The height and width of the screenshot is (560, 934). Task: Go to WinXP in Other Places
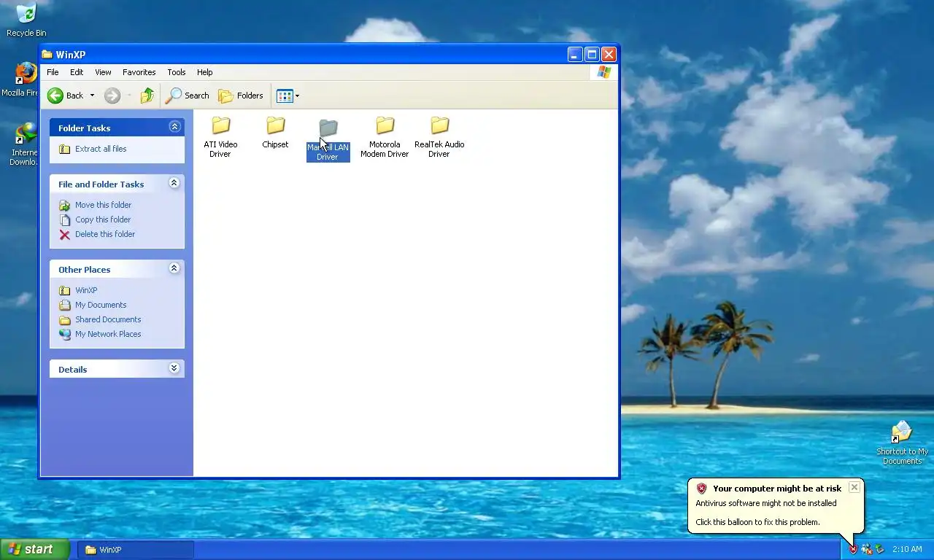tap(86, 290)
